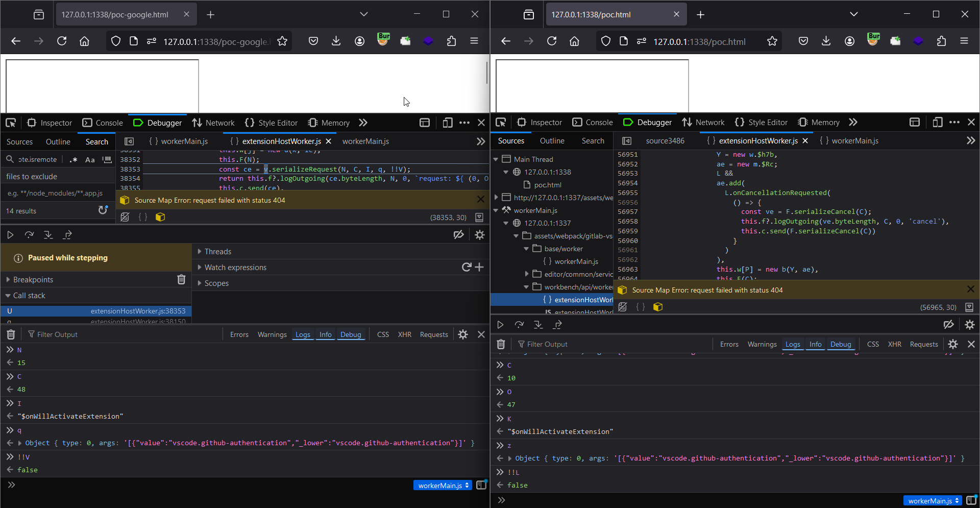Close extensionHostWorker.js tab in left debugger
The height and width of the screenshot is (508, 980).
point(329,141)
